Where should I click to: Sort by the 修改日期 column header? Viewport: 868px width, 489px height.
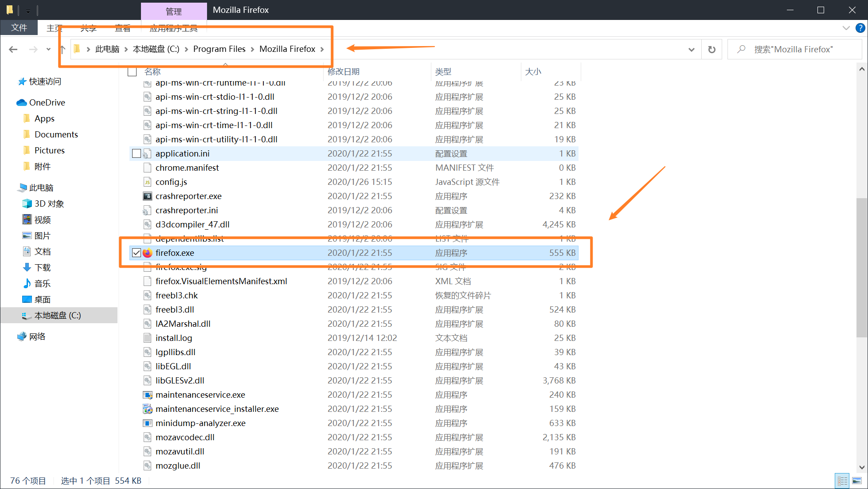click(x=343, y=72)
